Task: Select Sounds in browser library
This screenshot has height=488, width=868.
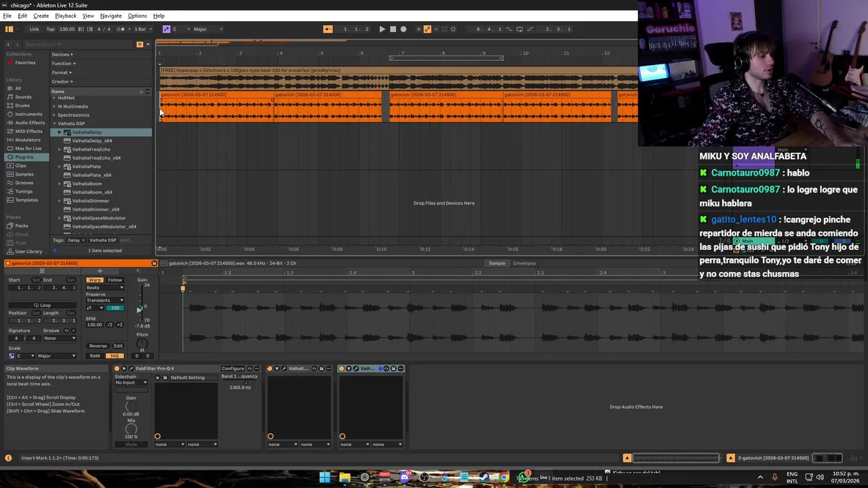Action: pos(23,97)
